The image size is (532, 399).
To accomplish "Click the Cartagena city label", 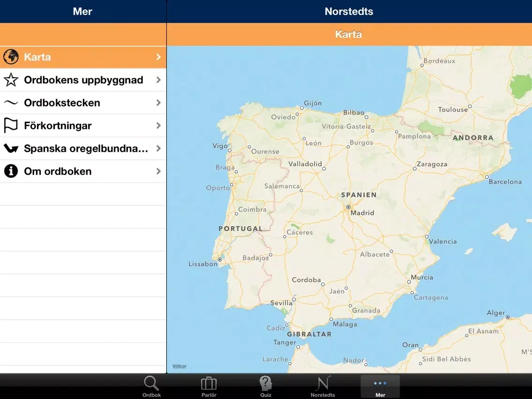I will coord(431,297).
